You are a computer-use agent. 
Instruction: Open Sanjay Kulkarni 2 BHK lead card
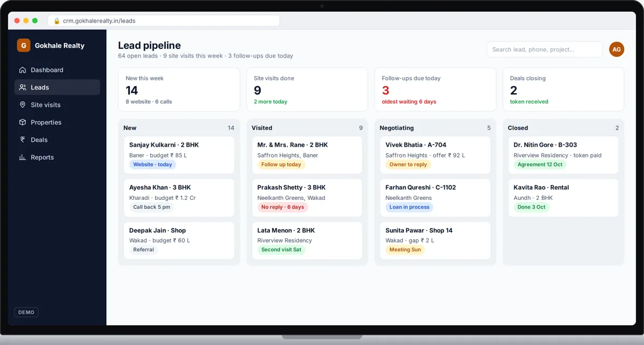coord(179,155)
